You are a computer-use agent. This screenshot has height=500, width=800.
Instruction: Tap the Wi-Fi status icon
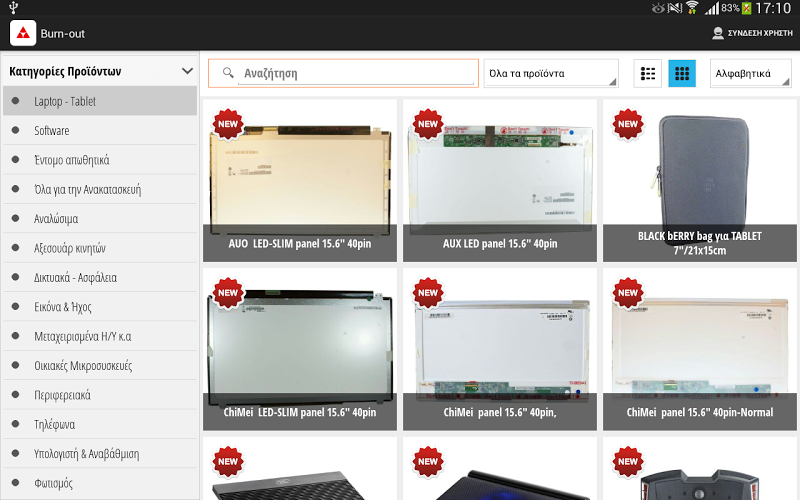(692, 8)
